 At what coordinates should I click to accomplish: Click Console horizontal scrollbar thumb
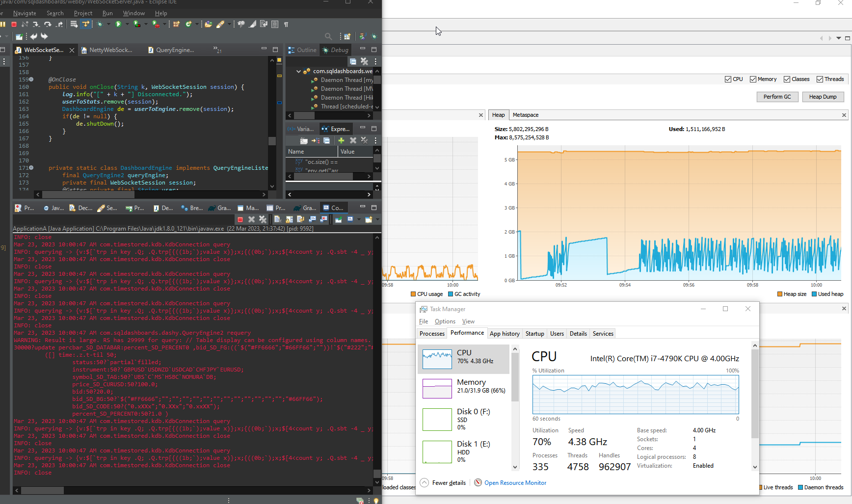coord(43,490)
